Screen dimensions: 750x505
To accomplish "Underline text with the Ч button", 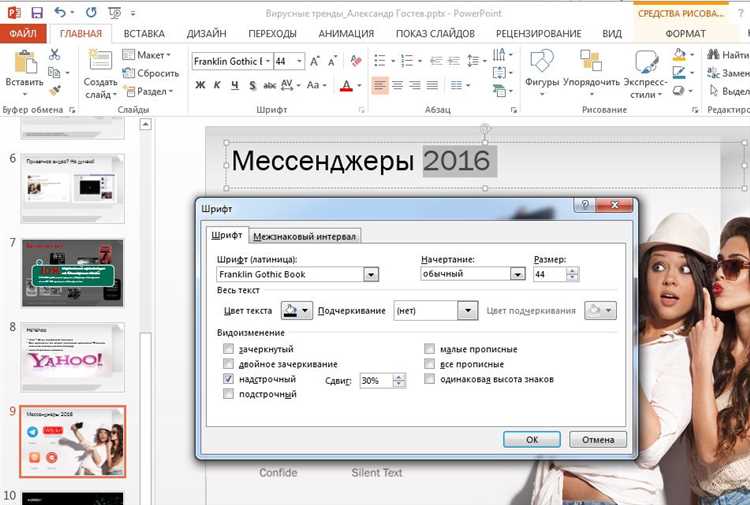I will tap(234, 85).
